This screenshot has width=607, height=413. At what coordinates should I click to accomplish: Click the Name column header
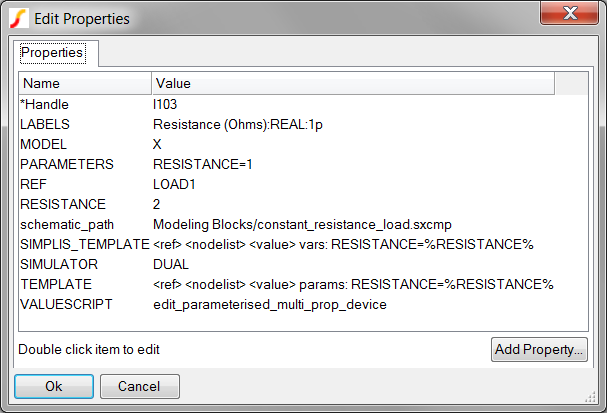click(85, 83)
